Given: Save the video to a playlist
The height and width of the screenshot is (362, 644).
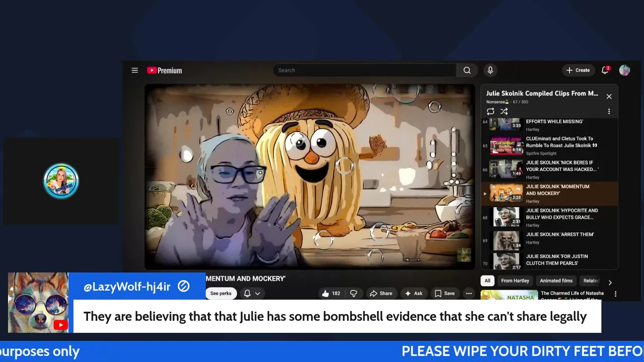Looking at the screenshot, I should point(445,293).
